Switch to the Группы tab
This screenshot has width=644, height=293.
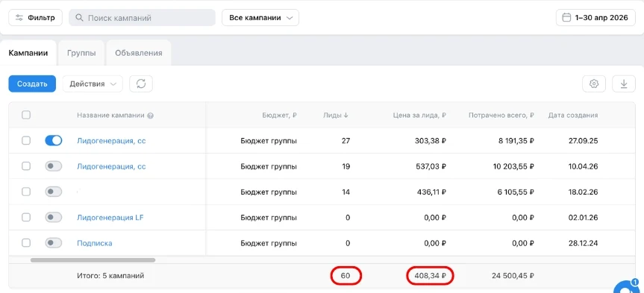pyautogui.click(x=81, y=53)
